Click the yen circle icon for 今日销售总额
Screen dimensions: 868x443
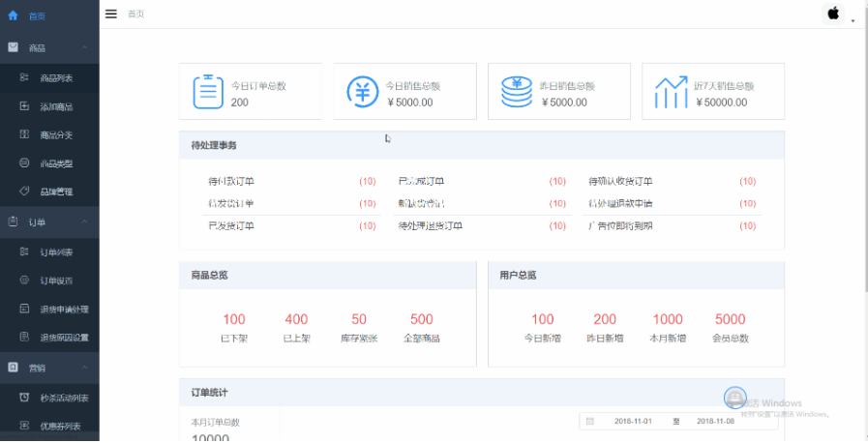pos(362,92)
